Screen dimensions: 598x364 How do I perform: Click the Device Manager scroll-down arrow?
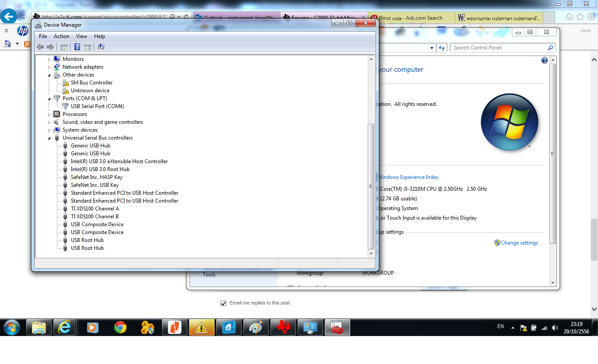(x=372, y=253)
